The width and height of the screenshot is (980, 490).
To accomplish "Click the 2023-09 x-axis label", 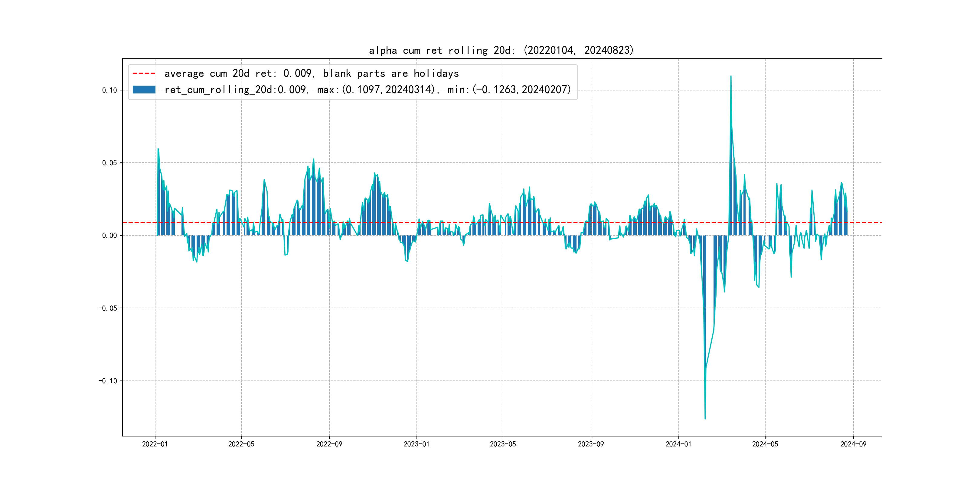I will (x=591, y=444).
